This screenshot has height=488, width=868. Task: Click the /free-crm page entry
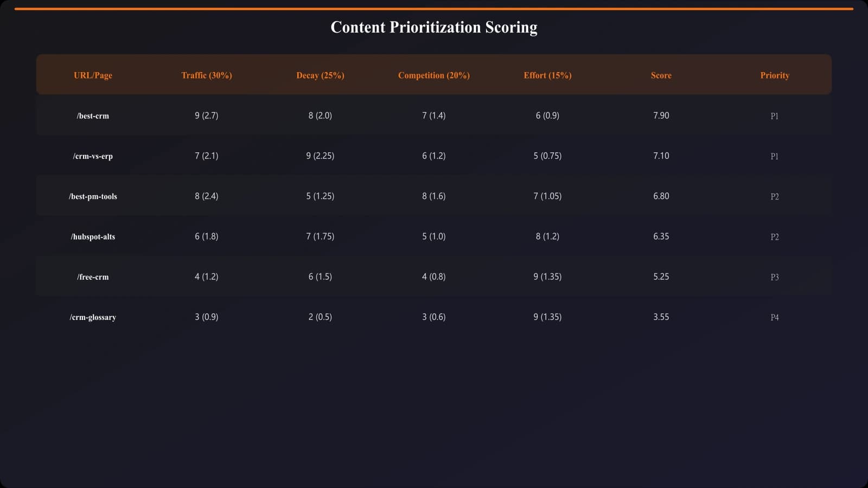tap(93, 277)
